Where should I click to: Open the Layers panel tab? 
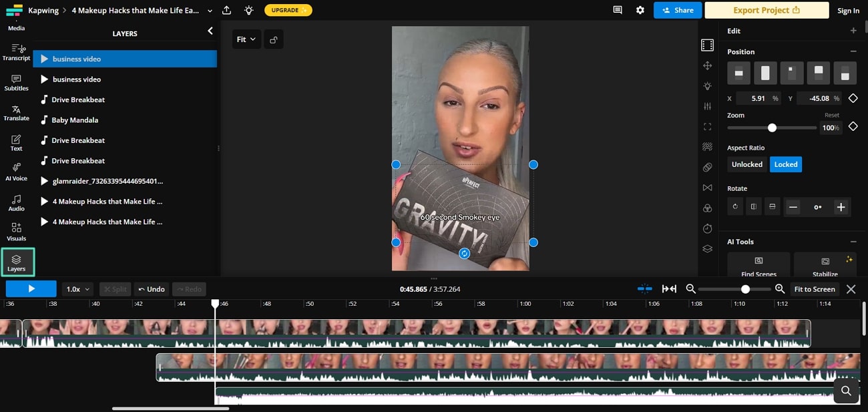click(x=17, y=262)
